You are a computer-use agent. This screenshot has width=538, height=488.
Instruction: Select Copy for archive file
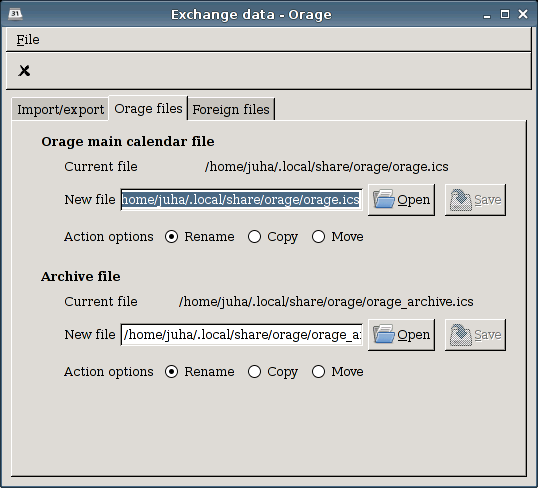273,371
